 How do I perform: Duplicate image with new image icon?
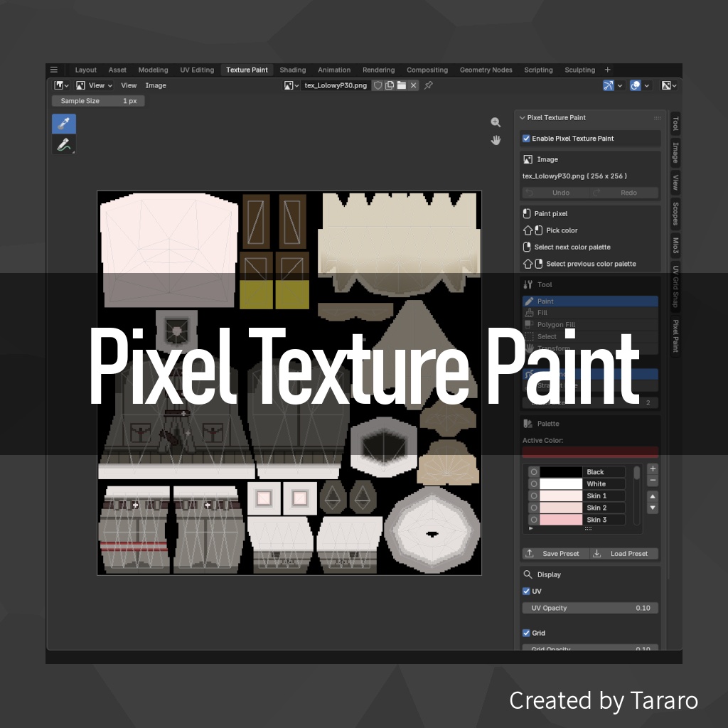pos(390,85)
